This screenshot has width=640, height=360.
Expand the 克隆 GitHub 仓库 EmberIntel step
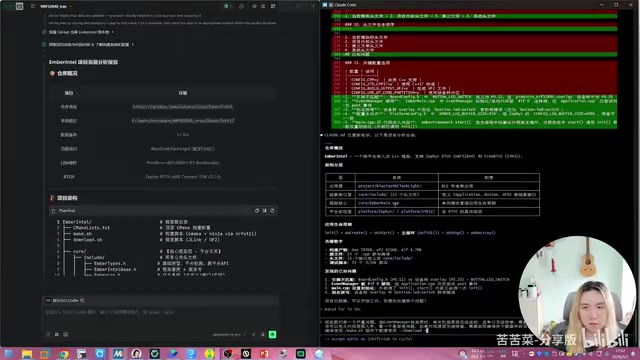pyautogui.click(x=78, y=32)
